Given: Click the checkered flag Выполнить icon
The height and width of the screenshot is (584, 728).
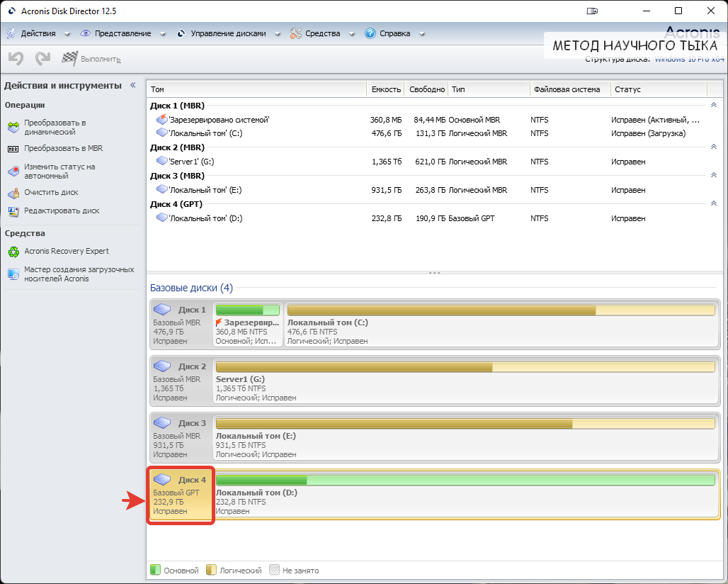Looking at the screenshot, I should (x=69, y=59).
